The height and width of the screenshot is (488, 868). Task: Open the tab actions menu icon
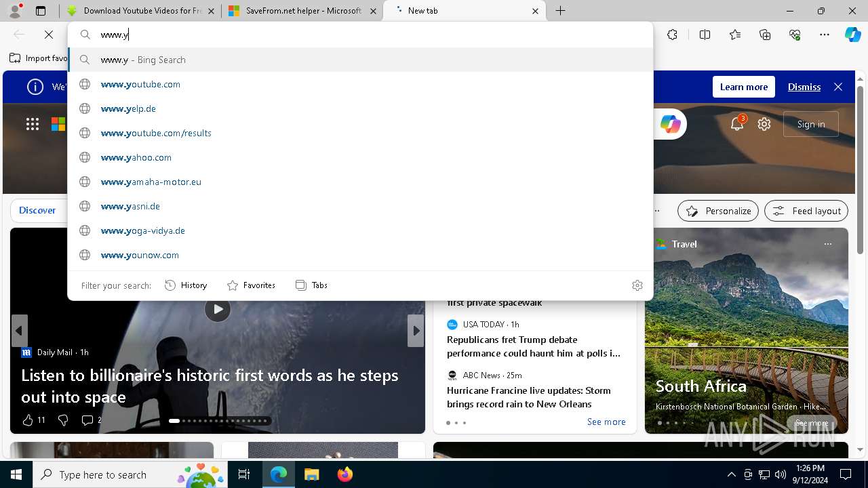point(41,11)
